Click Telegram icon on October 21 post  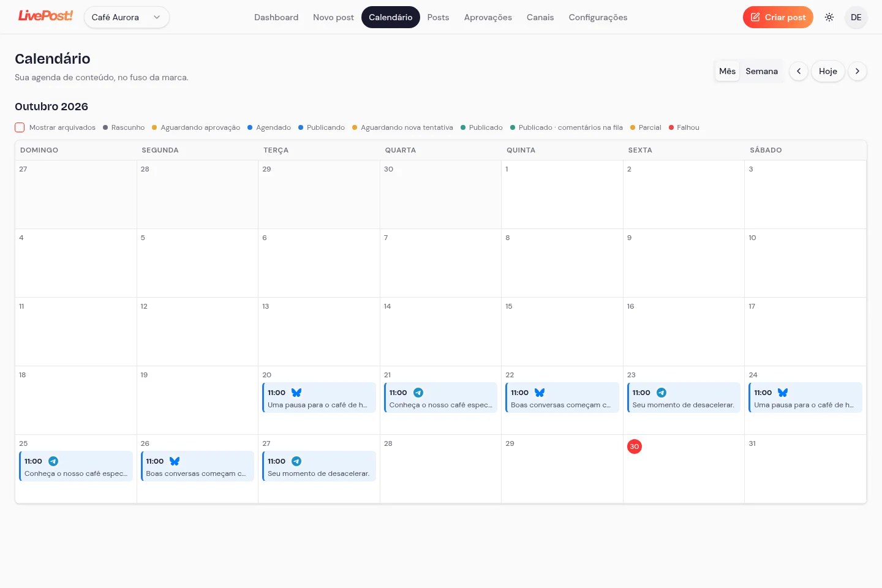(x=418, y=393)
